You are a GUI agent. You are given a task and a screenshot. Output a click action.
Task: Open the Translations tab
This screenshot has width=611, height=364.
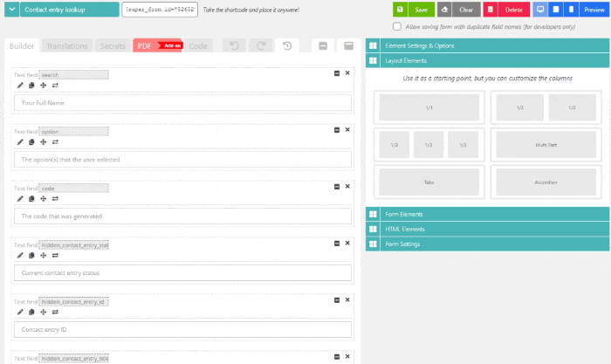click(x=67, y=46)
